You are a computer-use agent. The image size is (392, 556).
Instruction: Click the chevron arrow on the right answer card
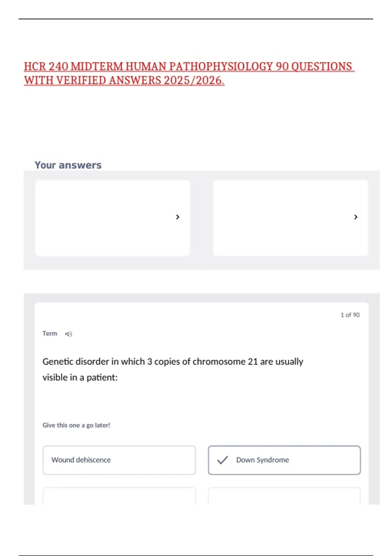(x=356, y=217)
